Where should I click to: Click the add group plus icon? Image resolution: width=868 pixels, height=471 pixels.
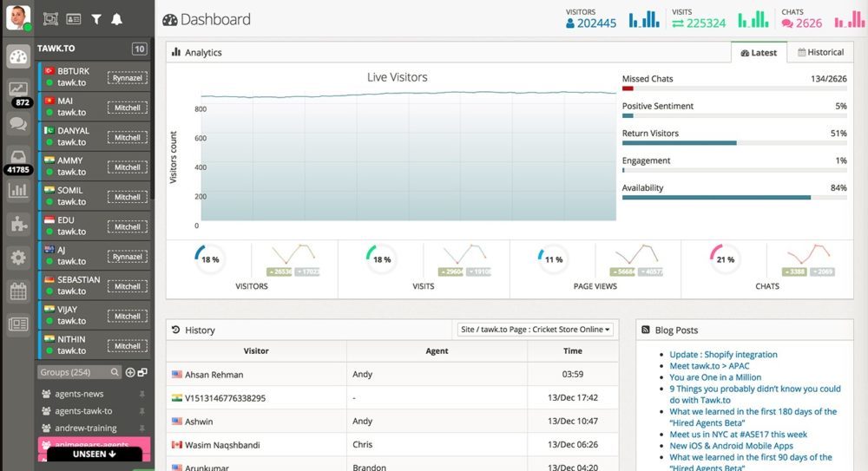pyautogui.click(x=130, y=372)
